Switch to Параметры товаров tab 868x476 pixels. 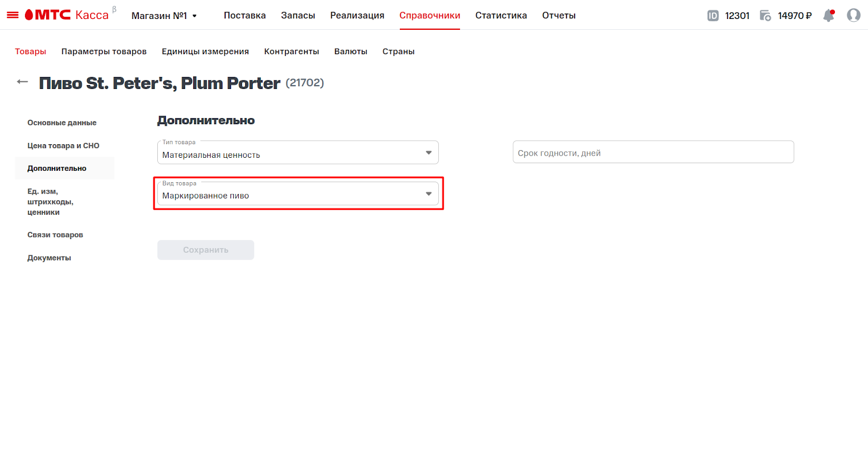(x=104, y=52)
